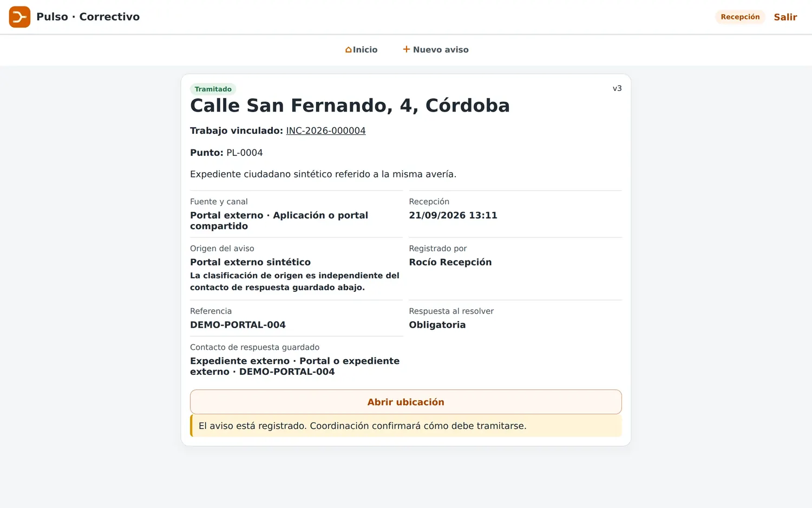Click the home icon beside Inicio
The height and width of the screenshot is (508, 812).
pos(349,50)
